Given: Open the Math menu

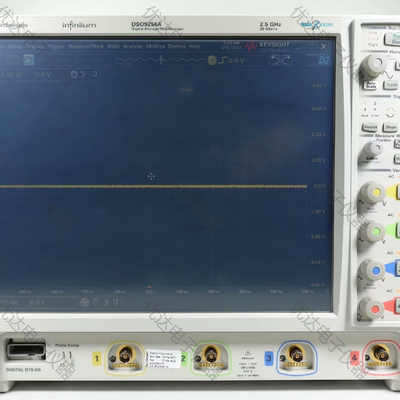Looking at the screenshot, I should [x=113, y=46].
